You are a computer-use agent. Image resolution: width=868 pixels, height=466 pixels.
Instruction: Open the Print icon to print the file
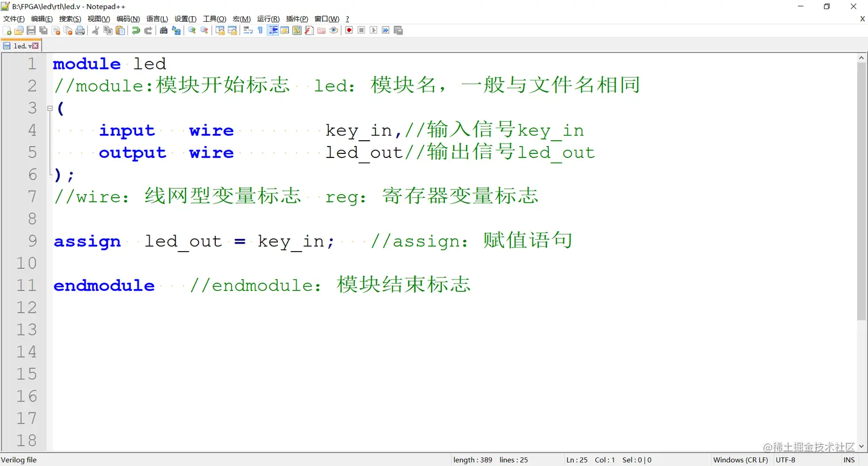80,30
